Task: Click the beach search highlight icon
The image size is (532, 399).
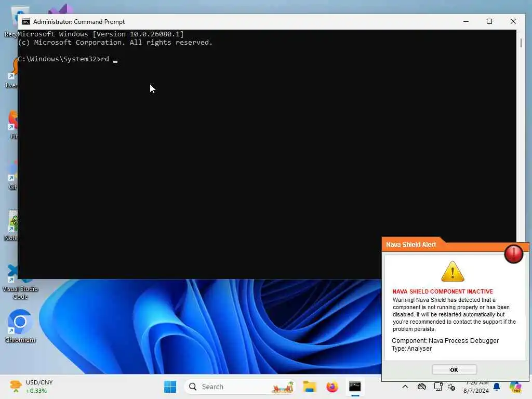Action: pos(282,387)
